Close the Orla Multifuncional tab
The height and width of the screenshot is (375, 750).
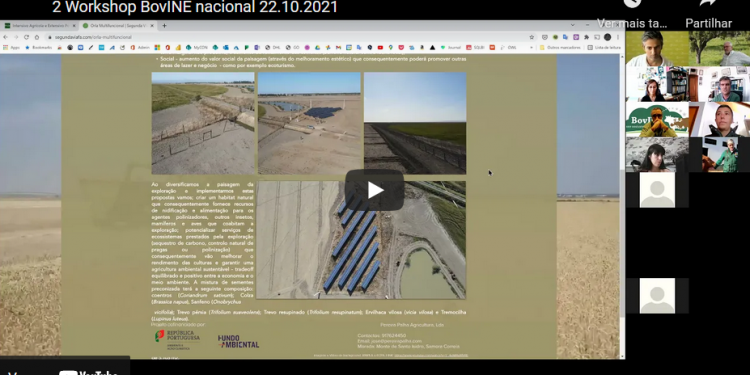coord(153,25)
